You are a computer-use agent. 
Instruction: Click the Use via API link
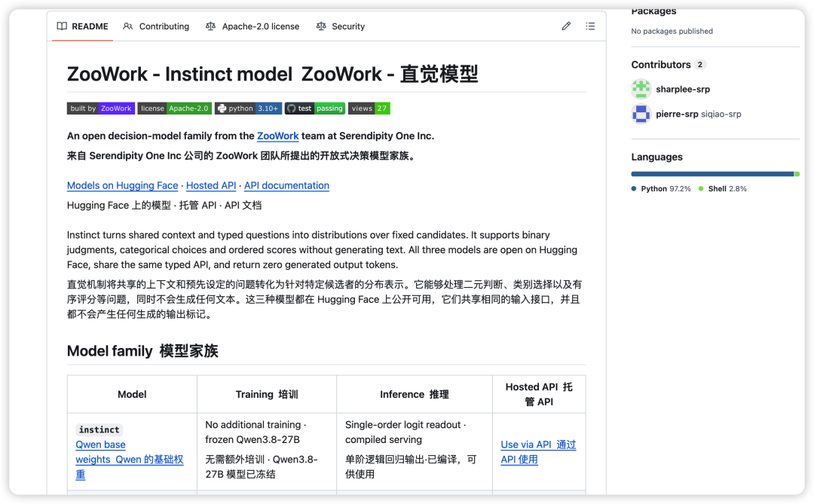[538, 451]
